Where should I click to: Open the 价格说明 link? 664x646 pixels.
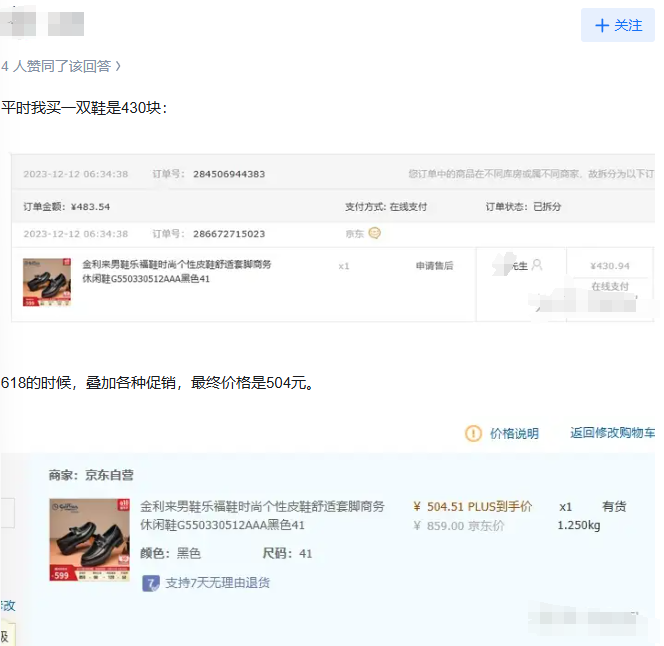click(514, 433)
